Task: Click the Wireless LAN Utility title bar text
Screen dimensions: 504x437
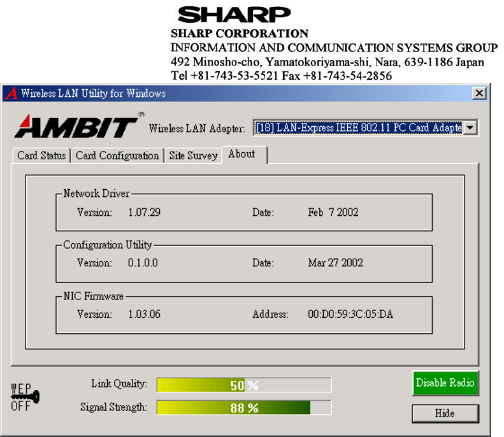Action: click(93, 93)
